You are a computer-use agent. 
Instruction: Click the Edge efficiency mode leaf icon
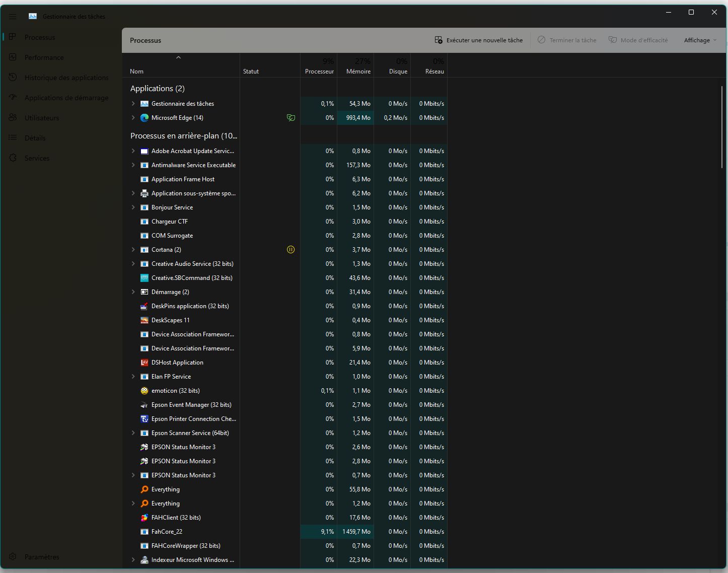pyautogui.click(x=290, y=118)
